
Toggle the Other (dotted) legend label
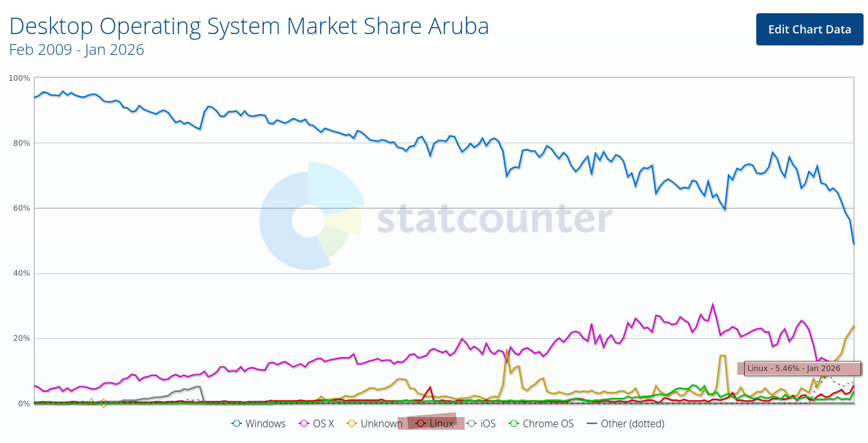click(633, 424)
